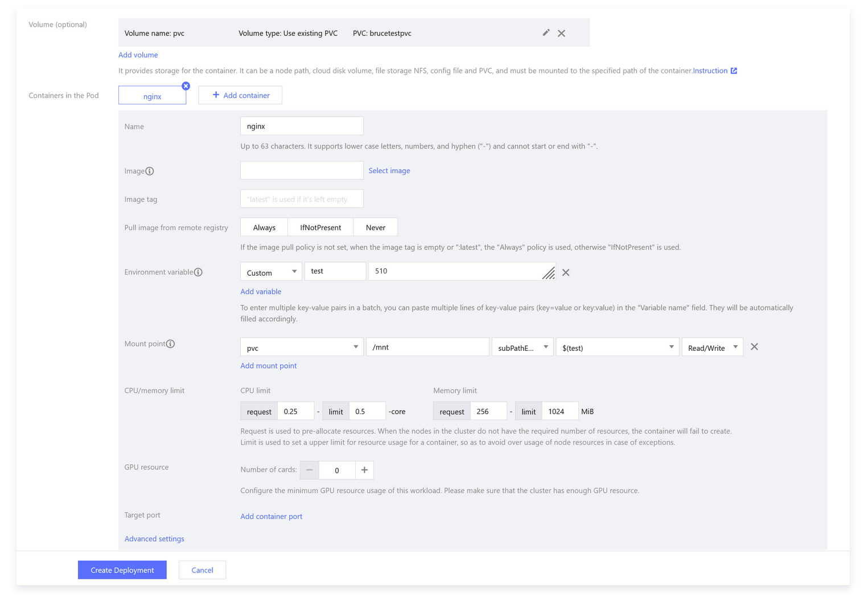Screen dimensions: 868x597
Task: Click the pencil icon to edit pvc volume
Action: (x=546, y=33)
